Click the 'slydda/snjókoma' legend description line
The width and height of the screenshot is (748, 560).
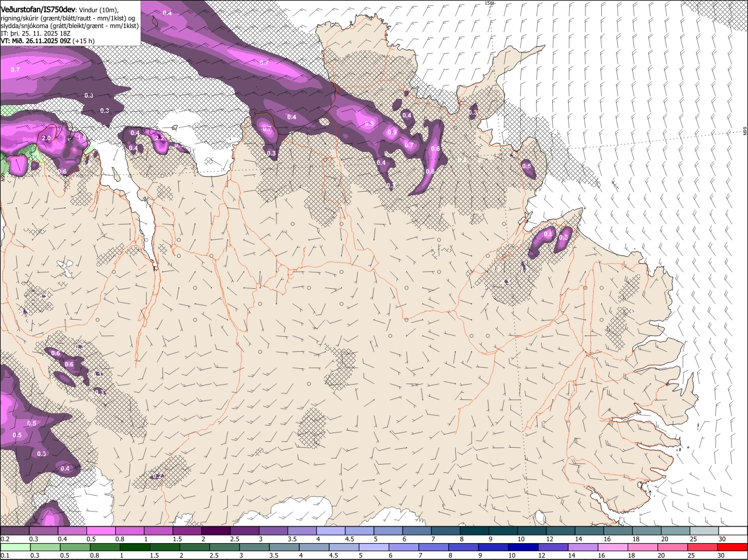pyautogui.click(x=70, y=26)
